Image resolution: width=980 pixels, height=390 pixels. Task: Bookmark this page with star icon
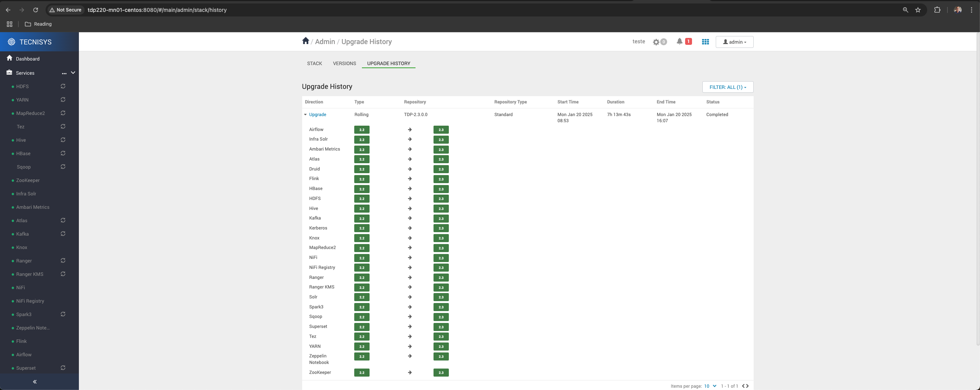[918, 10]
